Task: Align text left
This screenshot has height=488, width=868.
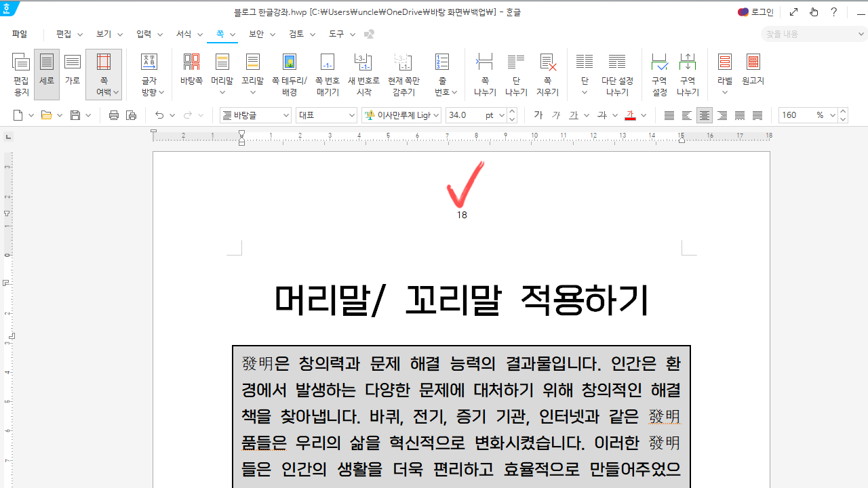Action: [687, 115]
